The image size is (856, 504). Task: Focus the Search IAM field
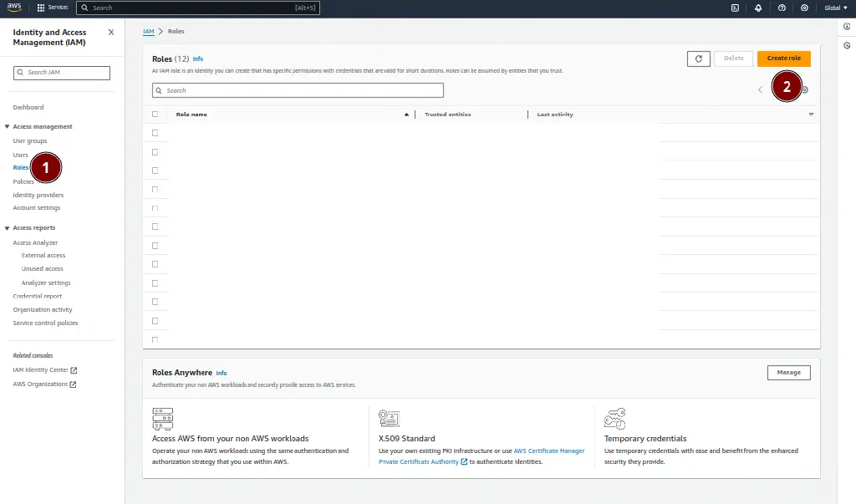click(62, 73)
